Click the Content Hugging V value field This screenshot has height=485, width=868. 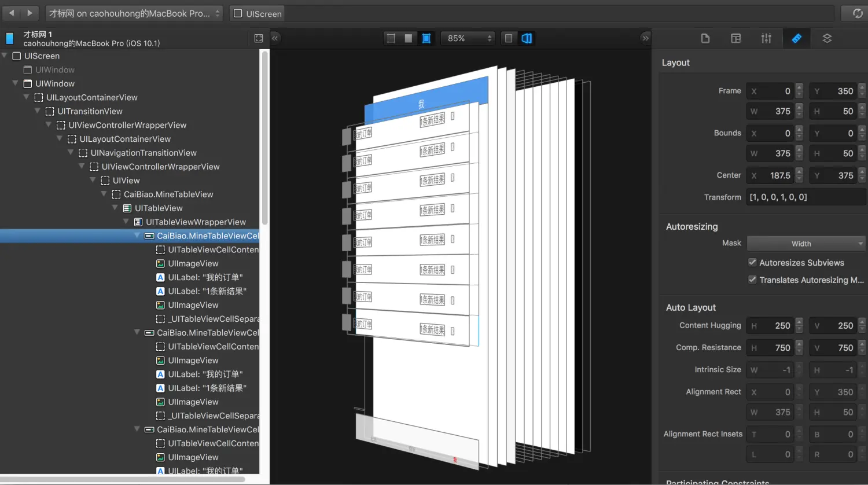tap(833, 325)
